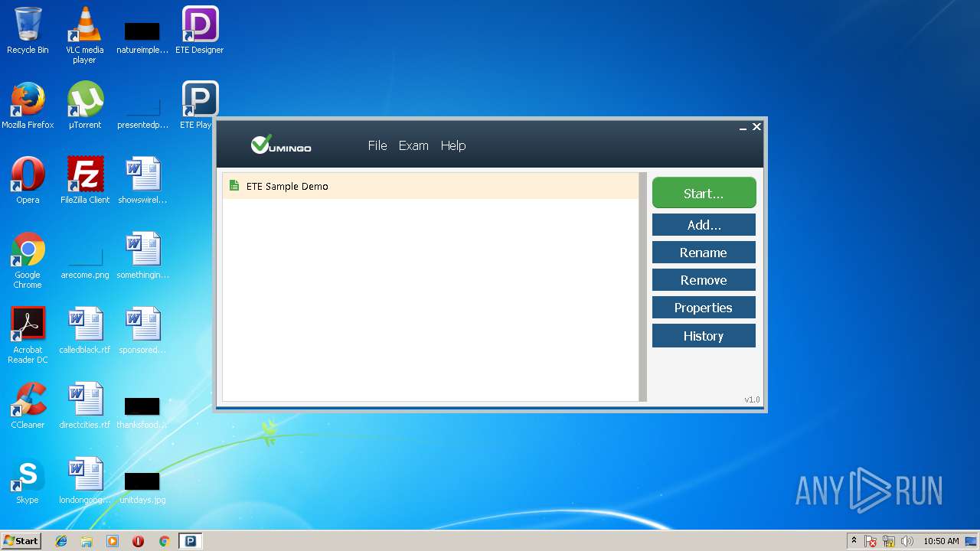Click the network tray icon
Screen dimensions: 980x551
point(889,541)
